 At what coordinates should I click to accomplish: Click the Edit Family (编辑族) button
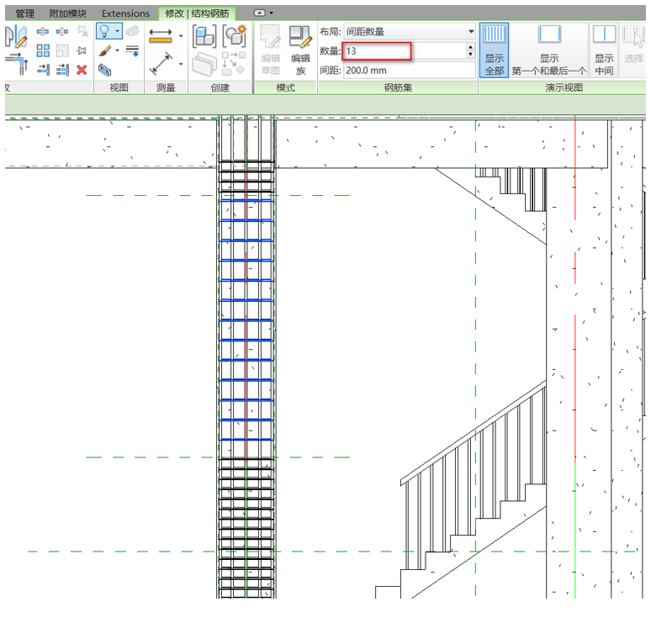click(x=299, y=49)
